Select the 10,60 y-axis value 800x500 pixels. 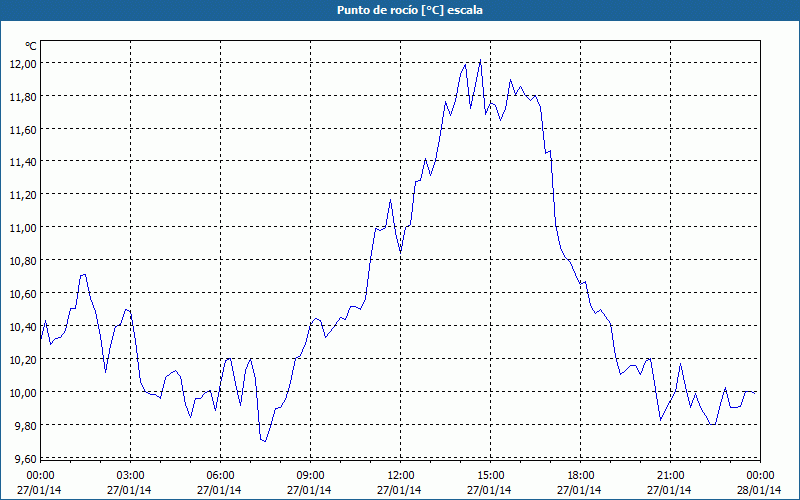23,294
